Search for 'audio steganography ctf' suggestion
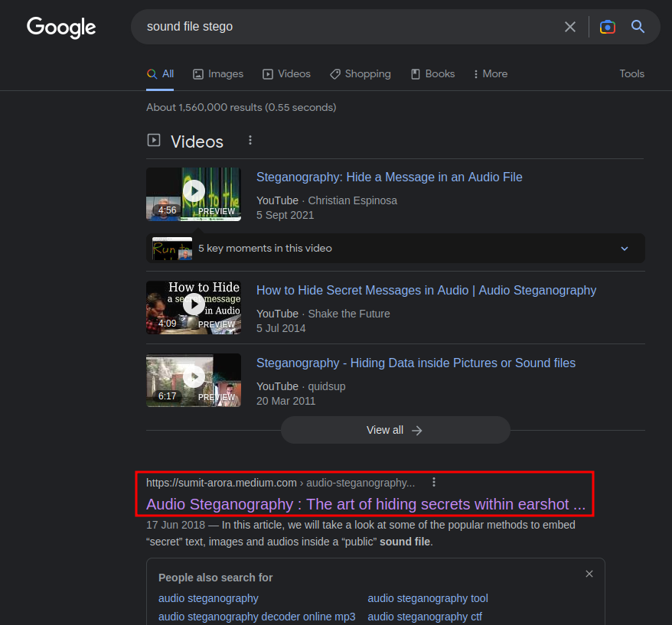 (x=425, y=617)
